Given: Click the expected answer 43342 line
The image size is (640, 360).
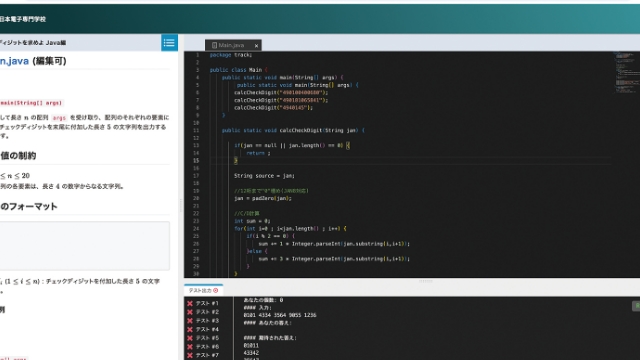Looking at the screenshot, I should [251, 353].
